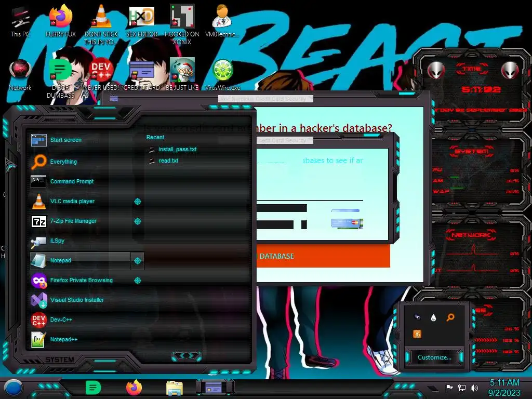Click the water drop tray icon
Screen dimensions: 532x399
point(433,317)
